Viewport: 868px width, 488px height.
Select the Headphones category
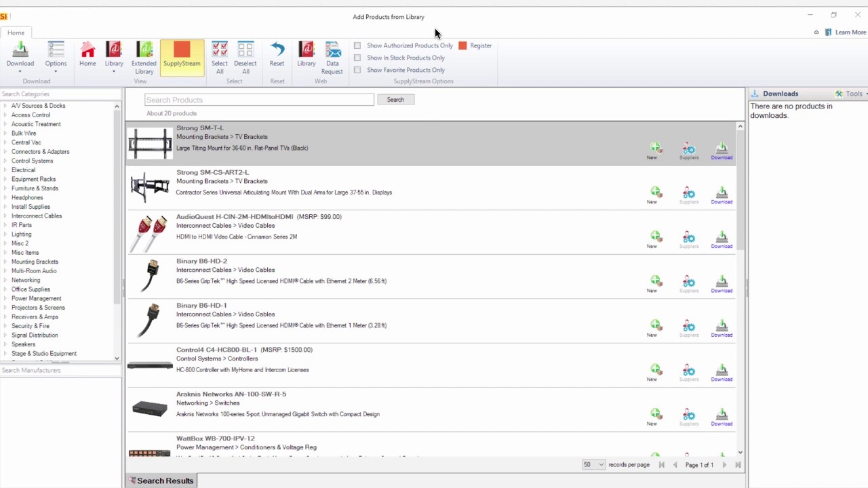(27, 197)
